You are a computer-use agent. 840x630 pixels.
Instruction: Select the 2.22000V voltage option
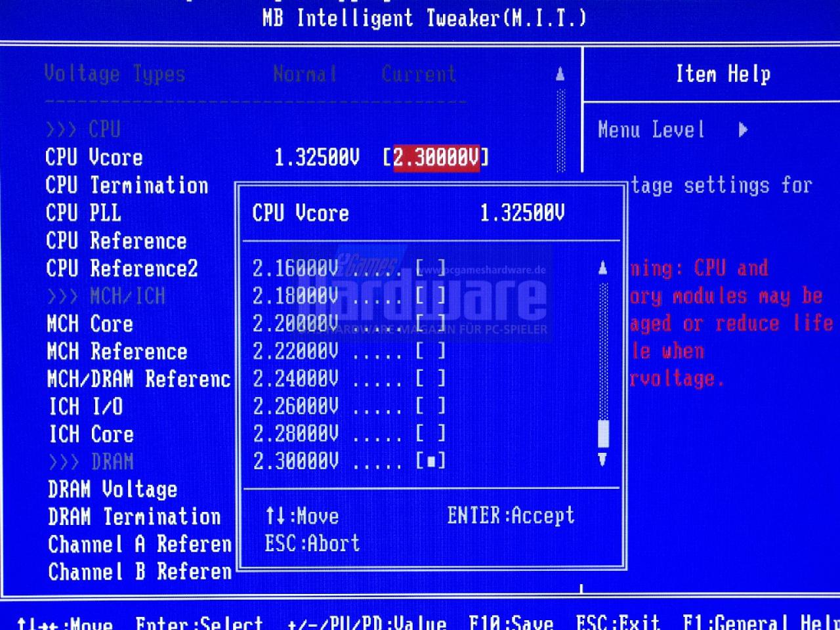point(349,350)
